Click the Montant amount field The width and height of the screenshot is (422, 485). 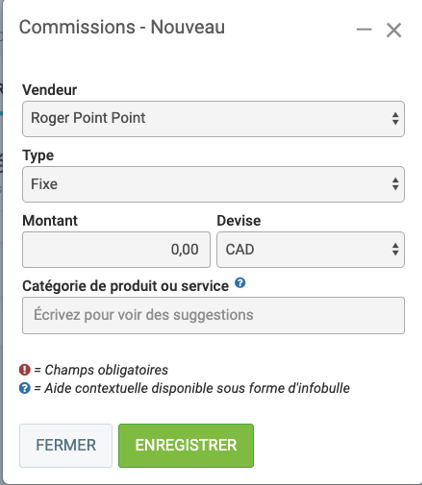click(x=116, y=249)
